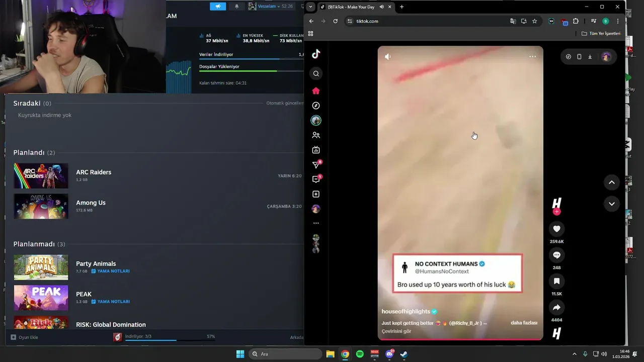Open comments on the TikTok video
Image resolution: width=644 pixels, height=362 pixels.
(556, 255)
